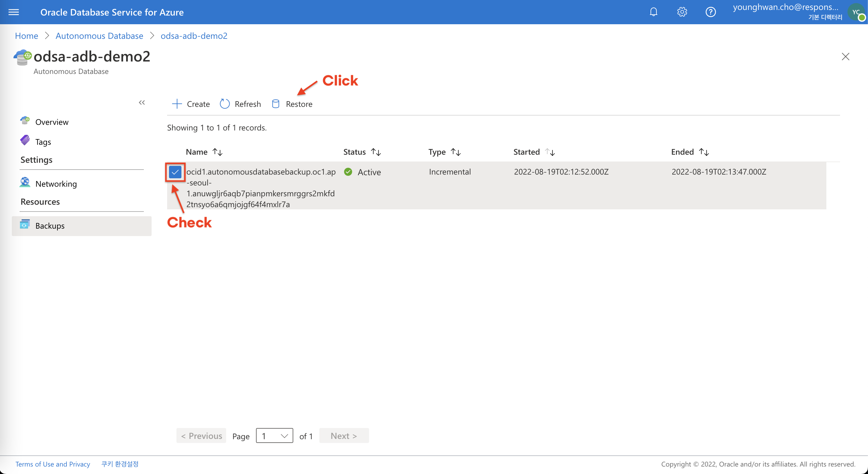The image size is (868, 474).
Task: Sort the table by Status column
Action: [376, 152]
